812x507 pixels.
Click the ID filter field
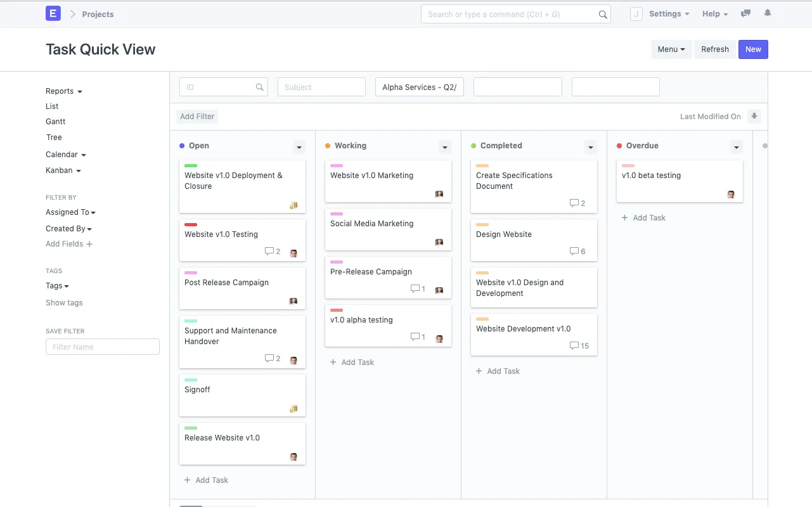coord(224,87)
